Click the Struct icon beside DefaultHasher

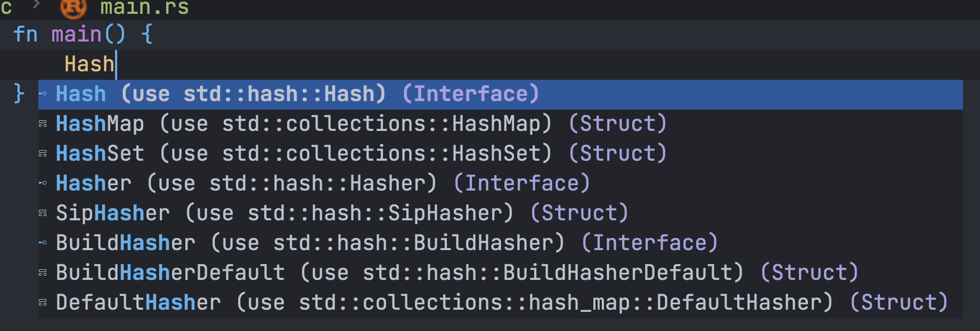click(x=43, y=302)
